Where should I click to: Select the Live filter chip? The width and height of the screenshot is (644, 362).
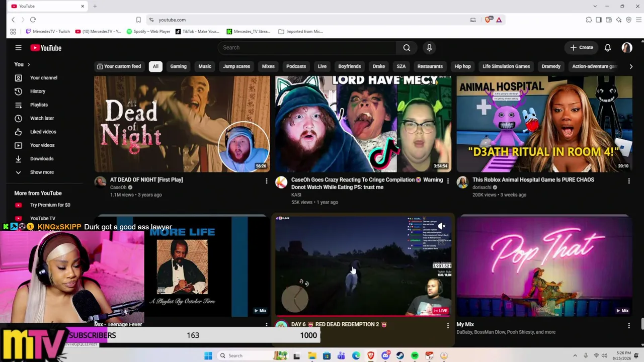point(322,66)
